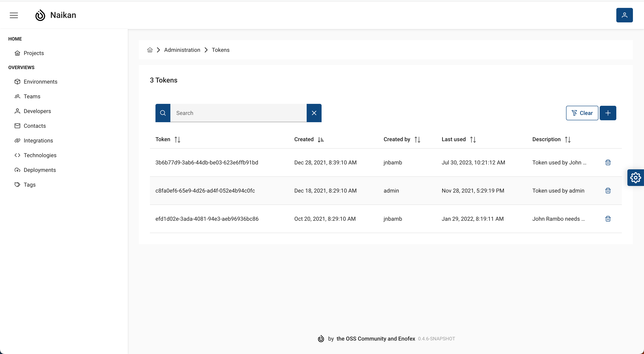This screenshot has width=644, height=354.
Task: Click the 0.4.6-SNAPSHOT version label
Action: tap(436, 339)
